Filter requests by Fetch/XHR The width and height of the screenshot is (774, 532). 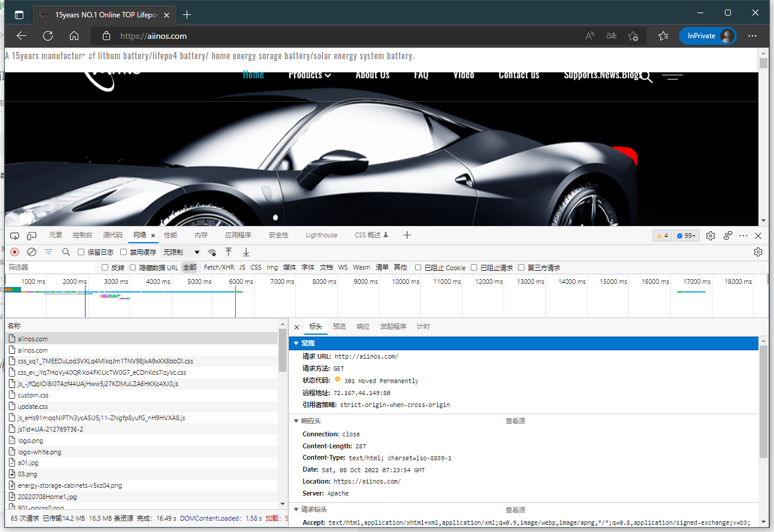point(219,267)
